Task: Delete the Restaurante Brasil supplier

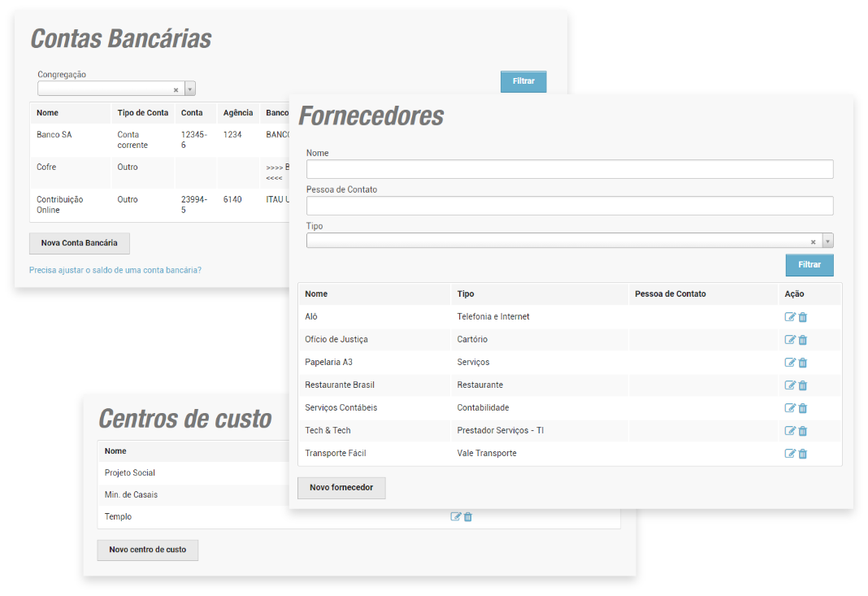Action: click(x=803, y=385)
